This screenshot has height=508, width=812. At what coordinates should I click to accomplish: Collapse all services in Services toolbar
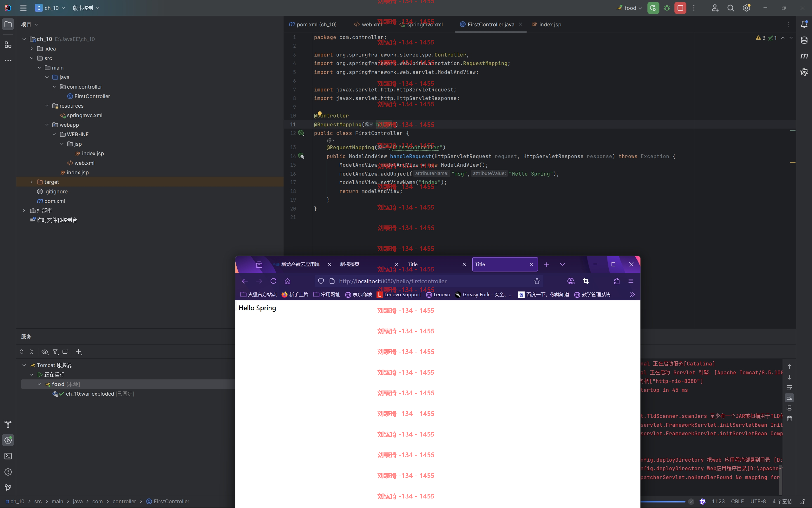32,352
